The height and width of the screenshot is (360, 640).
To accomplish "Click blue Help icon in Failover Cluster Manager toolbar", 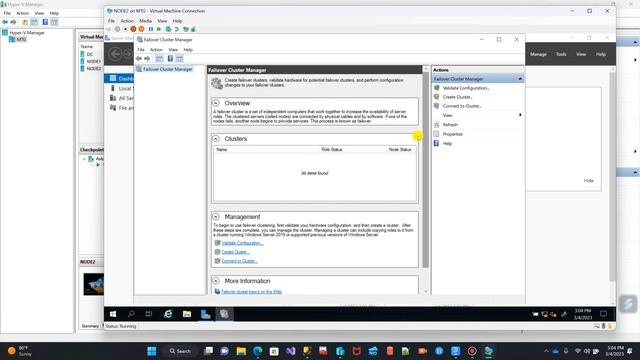I will point(170,59).
